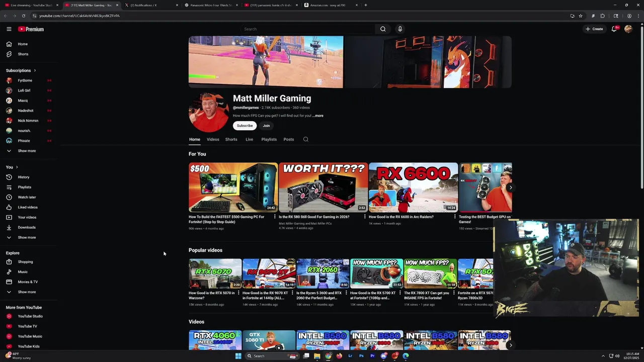Switch to the channel Videos tab

point(213,139)
